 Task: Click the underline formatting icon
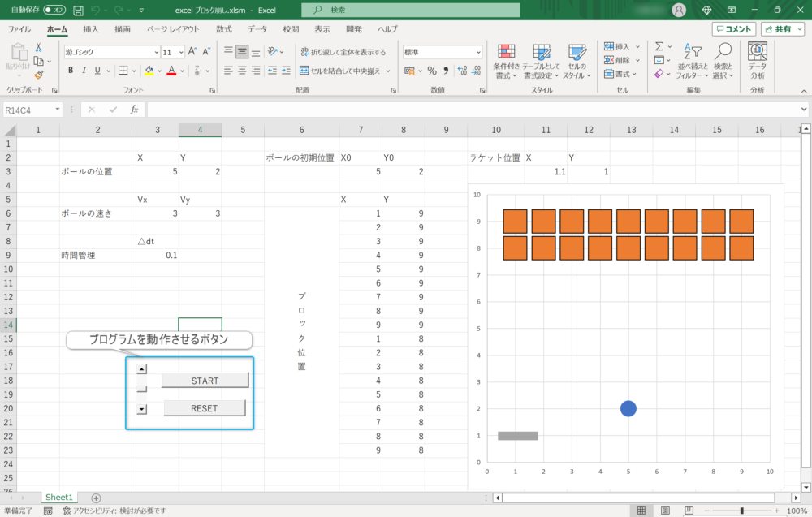[97, 69]
